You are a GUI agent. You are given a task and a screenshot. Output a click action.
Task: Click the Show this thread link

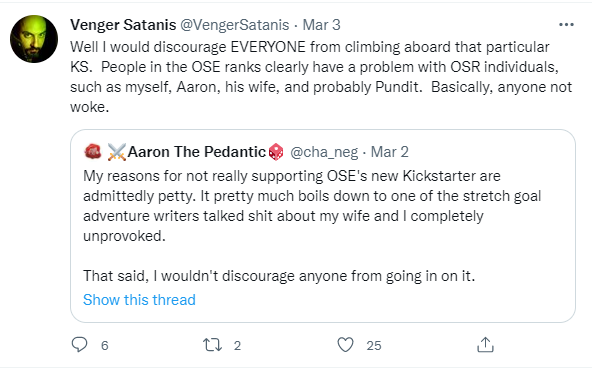pos(139,300)
